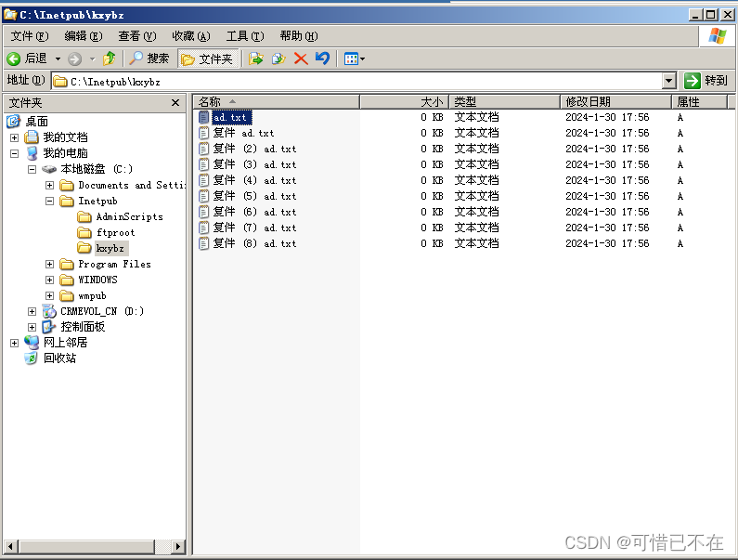Click the 我的电脑 computer icon

coord(32,153)
